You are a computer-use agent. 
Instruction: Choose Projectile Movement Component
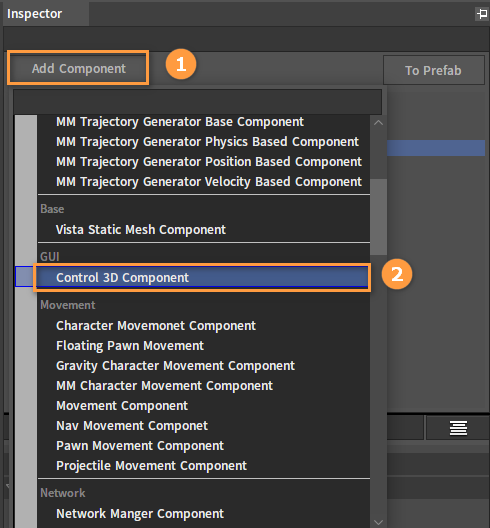click(x=151, y=466)
